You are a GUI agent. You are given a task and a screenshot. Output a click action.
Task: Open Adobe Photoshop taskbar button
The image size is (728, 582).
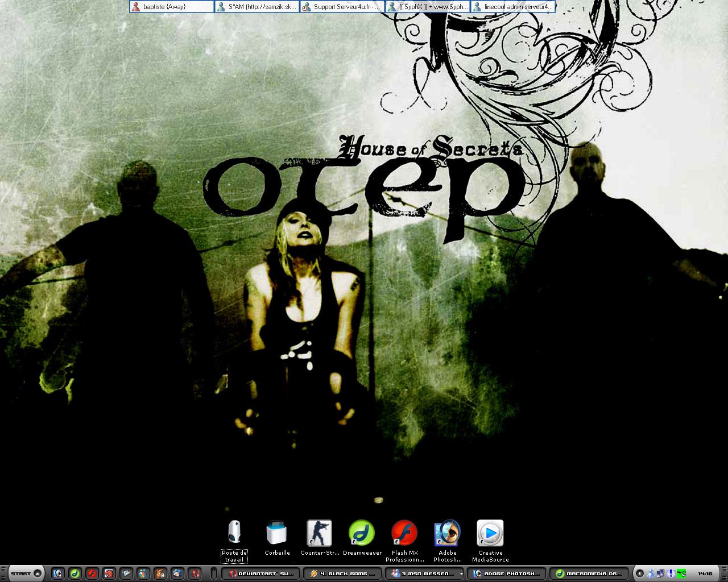506,573
